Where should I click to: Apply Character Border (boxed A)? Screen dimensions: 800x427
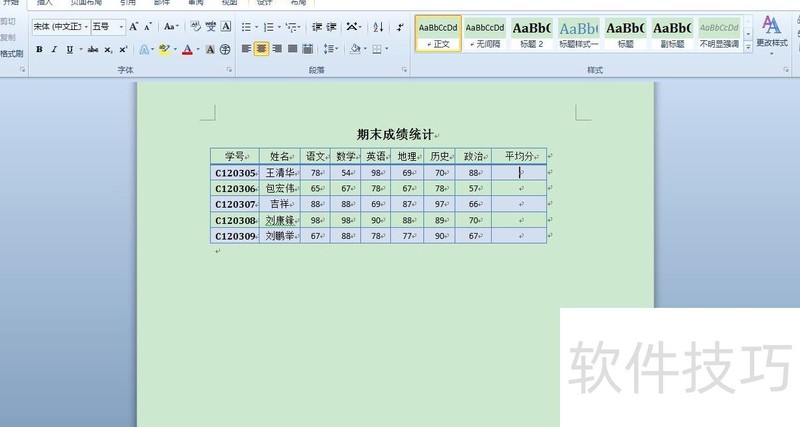tap(226, 27)
